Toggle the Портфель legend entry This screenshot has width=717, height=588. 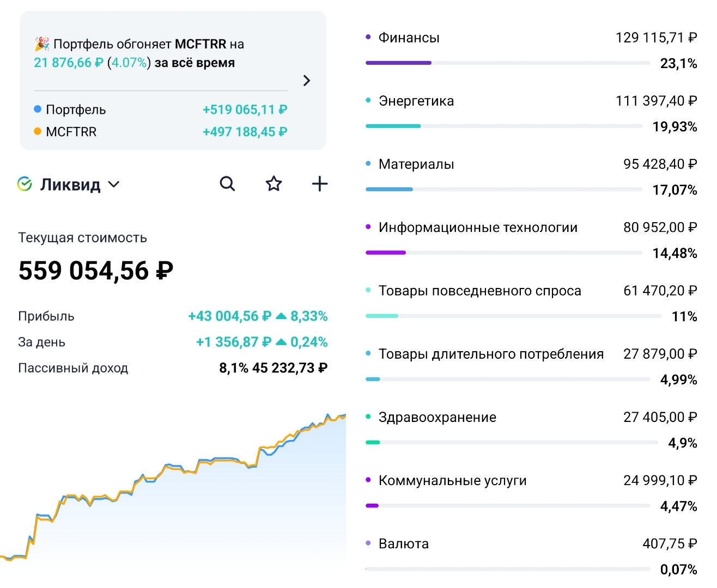click(x=77, y=109)
